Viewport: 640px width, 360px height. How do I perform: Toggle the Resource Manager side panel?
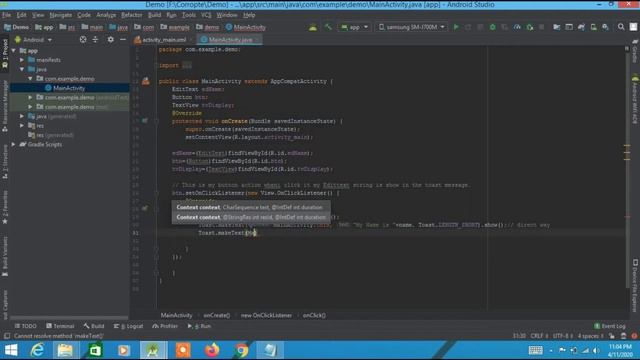coord(5,106)
